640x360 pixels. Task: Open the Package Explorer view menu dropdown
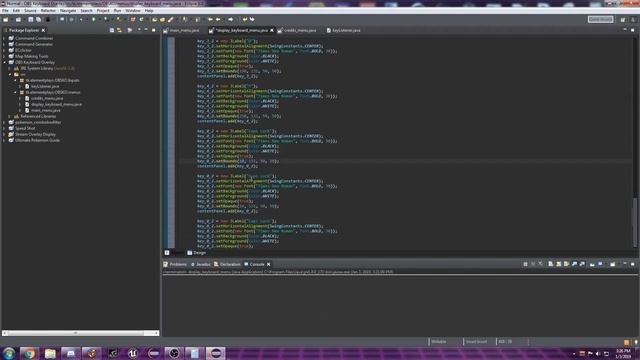pyautogui.click(x=139, y=30)
